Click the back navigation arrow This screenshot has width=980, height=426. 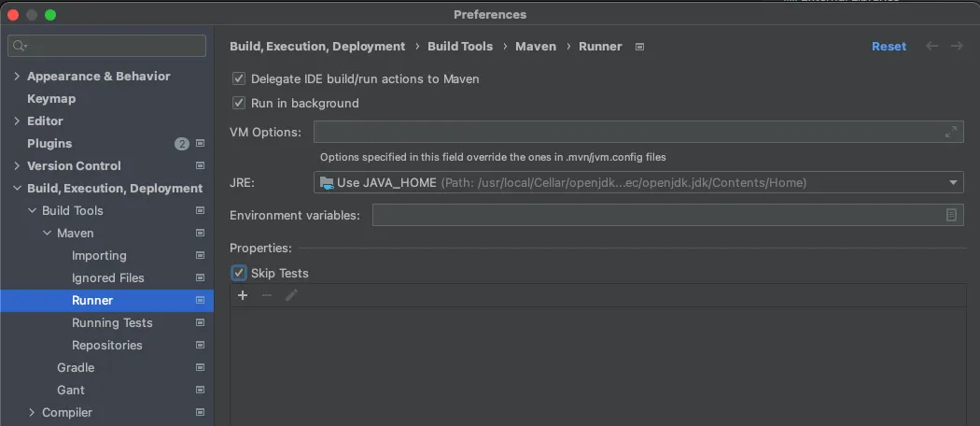(x=931, y=46)
